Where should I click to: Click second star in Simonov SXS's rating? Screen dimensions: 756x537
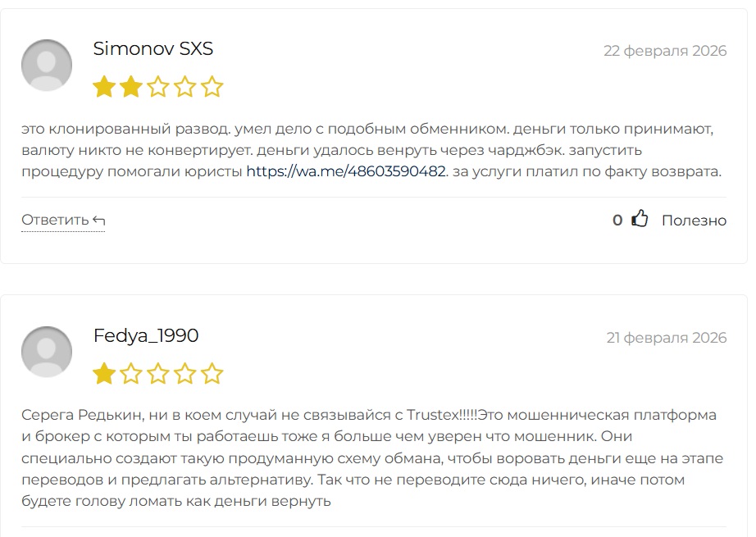point(131,87)
